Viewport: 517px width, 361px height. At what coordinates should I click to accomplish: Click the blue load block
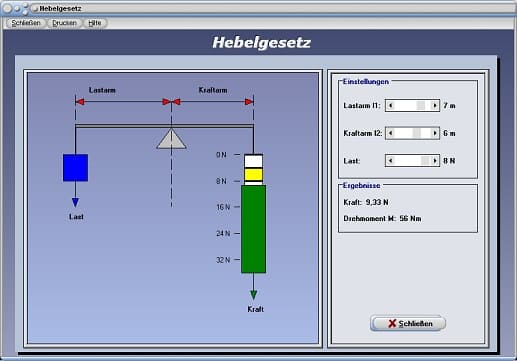[x=76, y=168]
